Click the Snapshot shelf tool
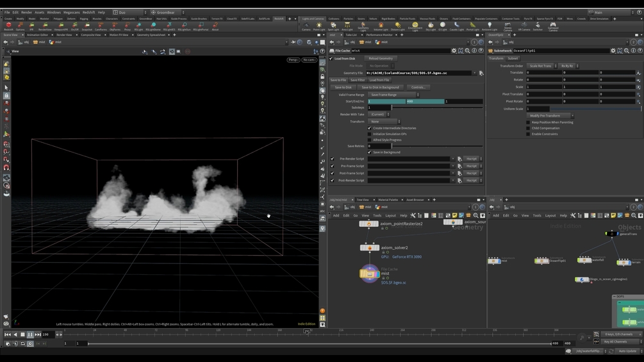 [x=87, y=26]
